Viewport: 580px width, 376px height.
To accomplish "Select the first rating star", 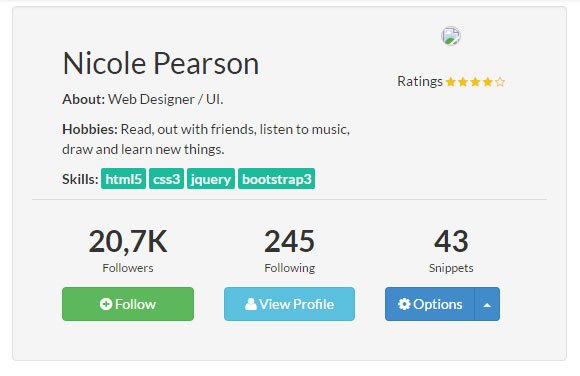I will (x=451, y=81).
